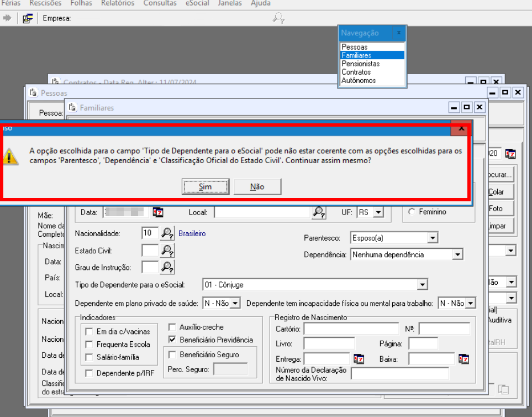Open the Baixa date calendar icon
The image size is (532, 417).
pos(463,359)
